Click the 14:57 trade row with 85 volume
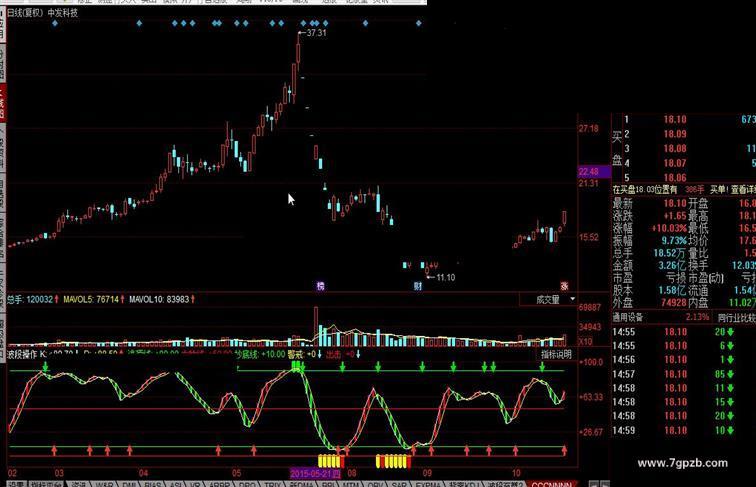The image size is (756, 487). tap(674, 374)
